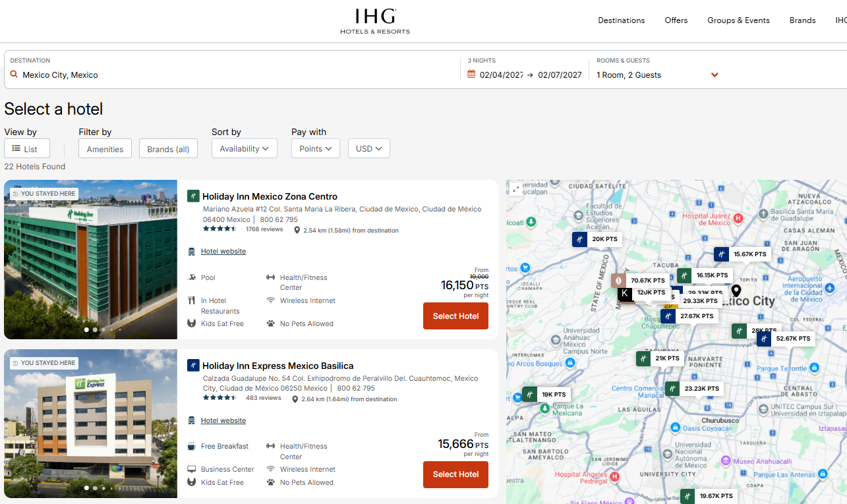Open the Brands menu
The width and height of the screenshot is (847, 504).
[803, 20]
